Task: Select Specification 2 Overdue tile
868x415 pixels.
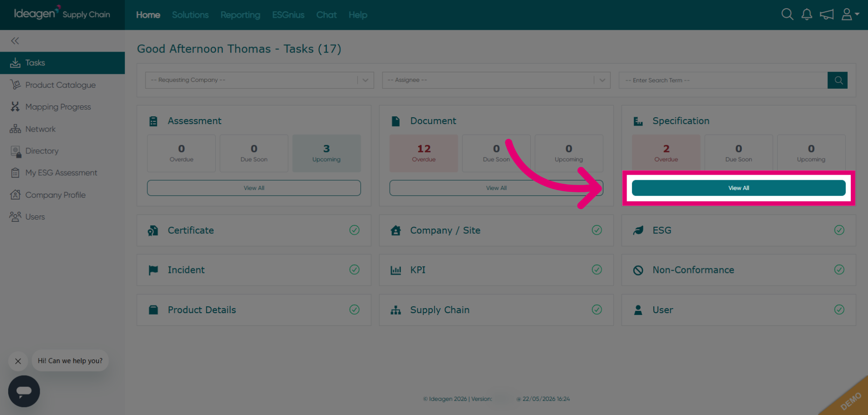Action: coord(666,153)
